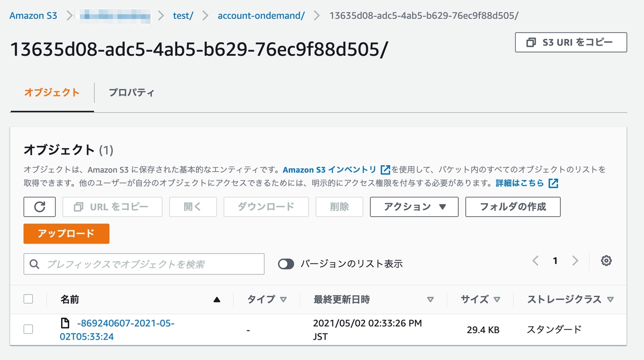The width and height of the screenshot is (644, 360).
Task: Click the ストレージクラス column header text
Action: pos(564,299)
